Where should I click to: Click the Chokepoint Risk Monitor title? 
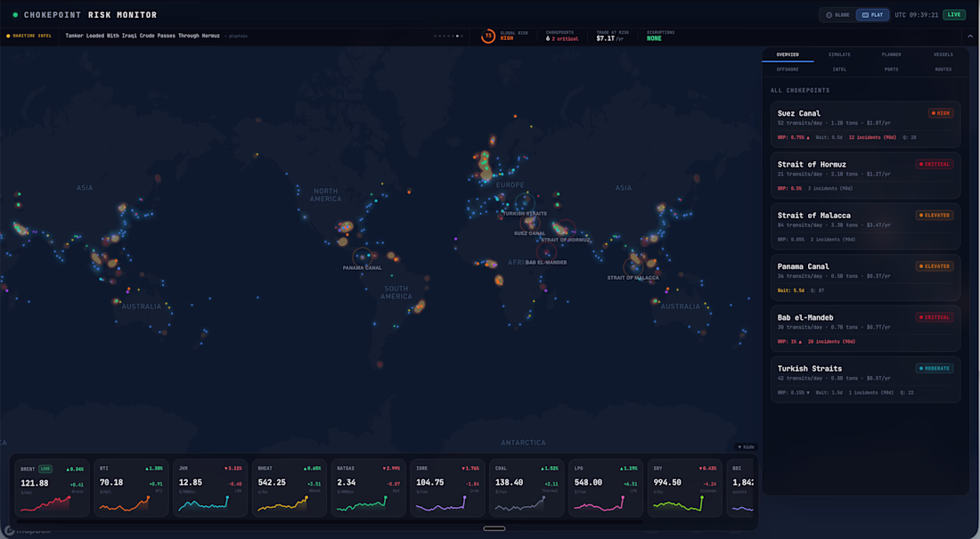[x=90, y=15]
